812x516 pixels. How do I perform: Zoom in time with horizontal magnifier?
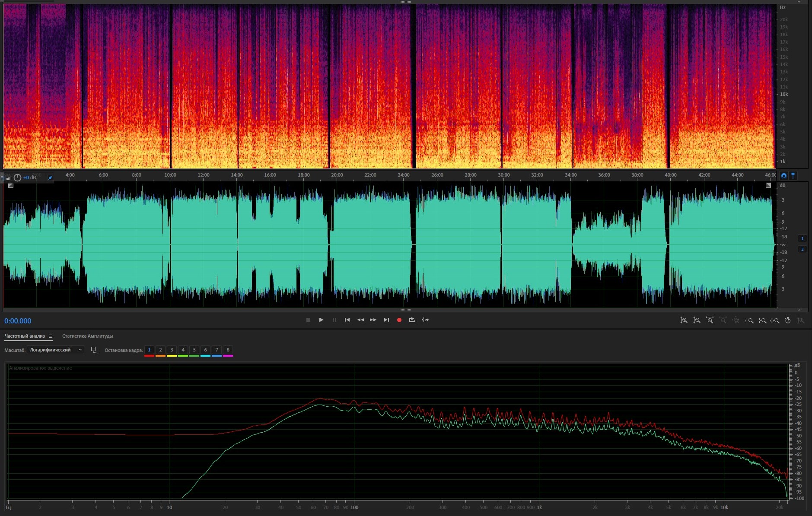pos(710,320)
